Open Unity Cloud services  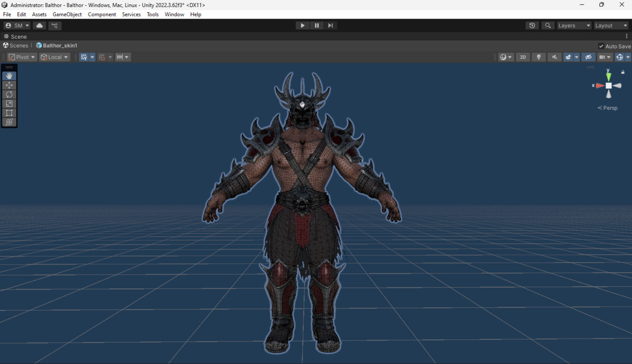pyautogui.click(x=39, y=25)
